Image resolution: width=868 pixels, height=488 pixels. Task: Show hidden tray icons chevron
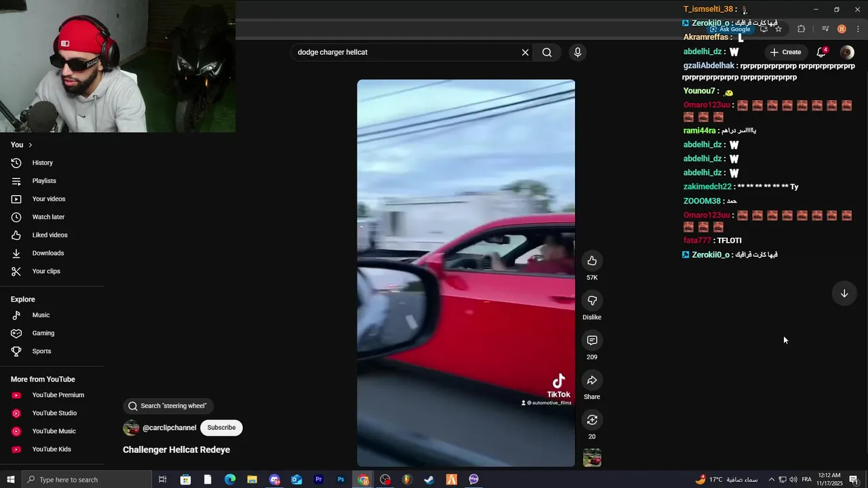[771, 480]
